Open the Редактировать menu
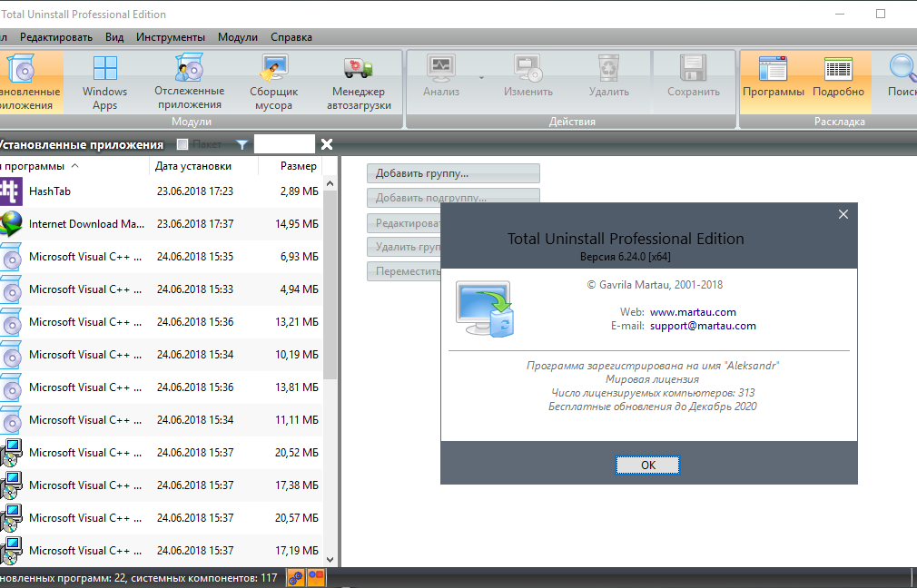The image size is (917, 588). (x=56, y=37)
